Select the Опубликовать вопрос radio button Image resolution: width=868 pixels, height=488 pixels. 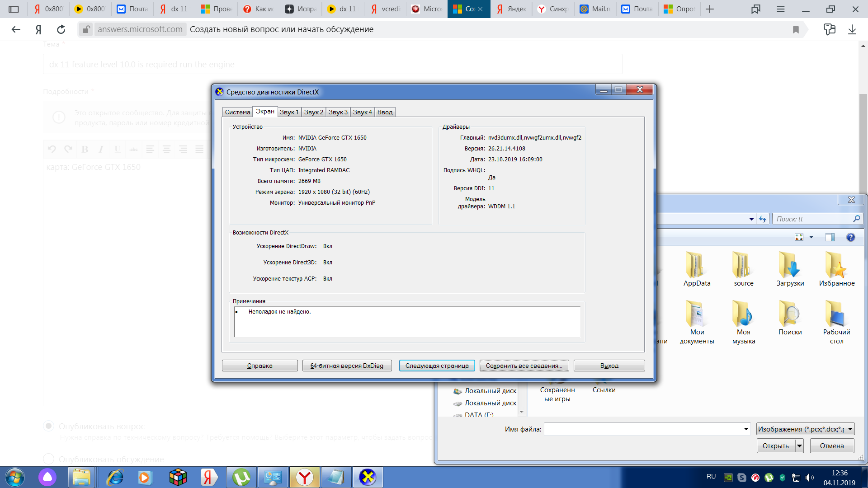[x=48, y=426]
